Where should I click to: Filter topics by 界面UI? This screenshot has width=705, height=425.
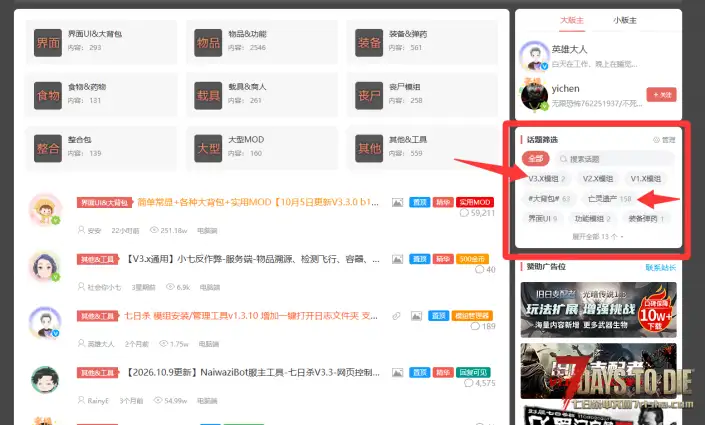[542, 219]
